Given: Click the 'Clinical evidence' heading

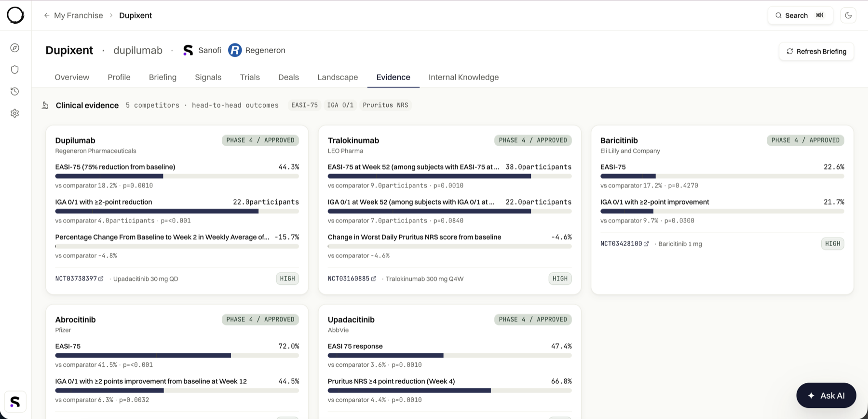Looking at the screenshot, I should (87, 105).
